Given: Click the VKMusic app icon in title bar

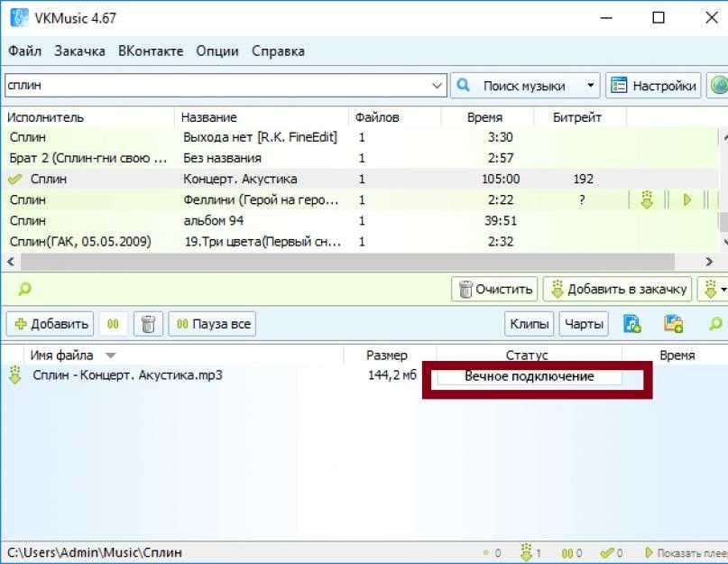Looking at the screenshot, I should pyautogui.click(x=19, y=18).
